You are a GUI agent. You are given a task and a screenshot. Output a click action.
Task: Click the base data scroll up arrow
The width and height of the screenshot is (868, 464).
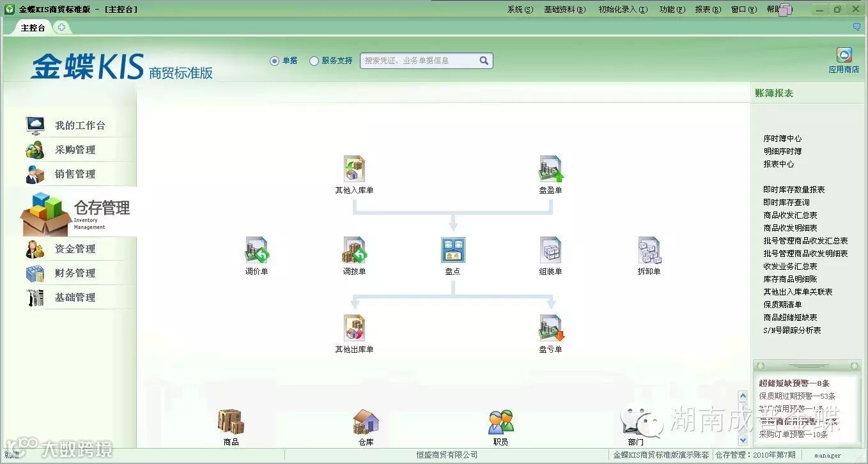coord(742,396)
